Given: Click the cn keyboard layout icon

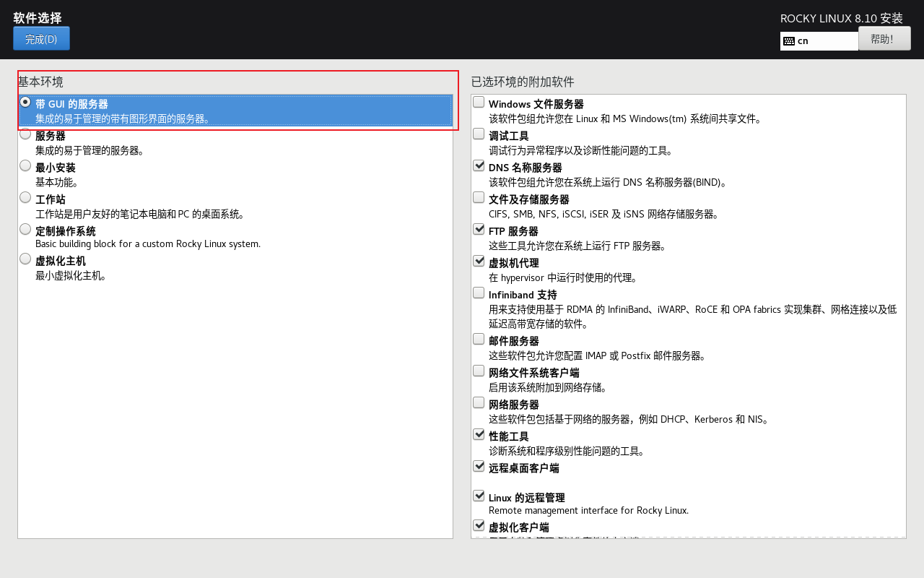Looking at the screenshot, I should pos(789,41).
